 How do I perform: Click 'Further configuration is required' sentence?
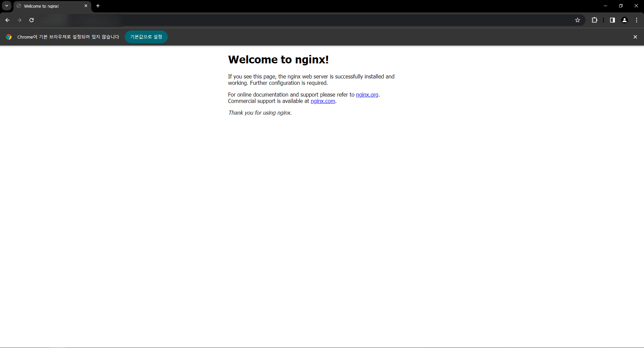tap(289, 83)
